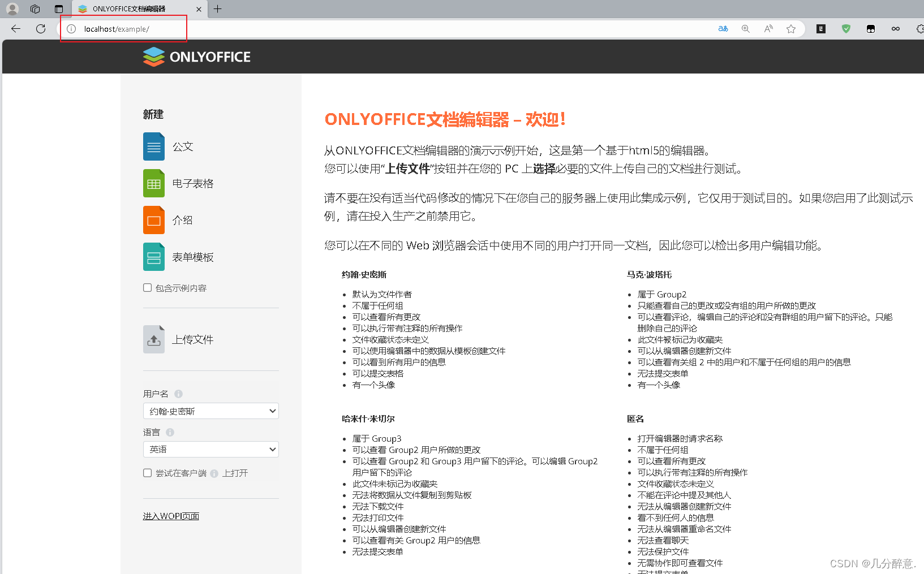
Task: Click the 无法保护文件 list item
Action: [x=663, y=551]
